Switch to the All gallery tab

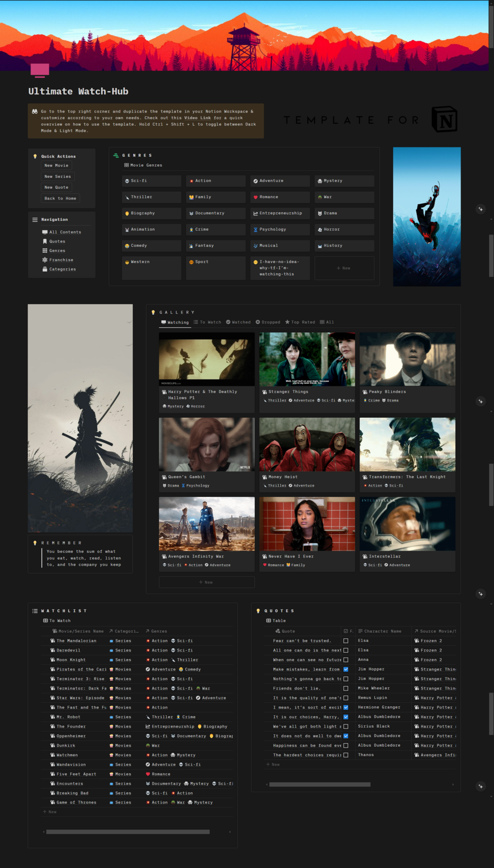click(327, 322)
